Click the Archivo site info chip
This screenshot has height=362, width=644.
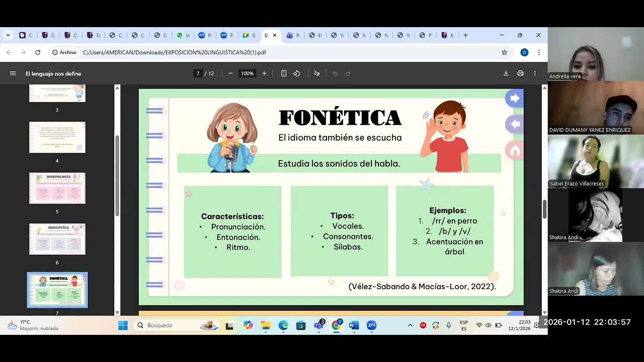tap(64, 52)
